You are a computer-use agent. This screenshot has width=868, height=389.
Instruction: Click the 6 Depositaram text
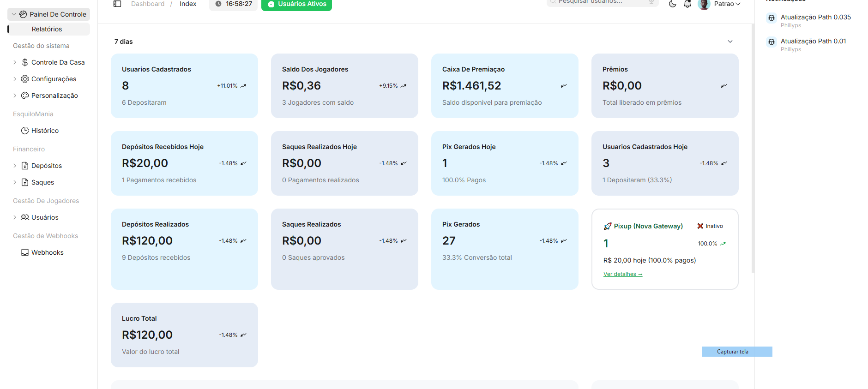(144, 102)
